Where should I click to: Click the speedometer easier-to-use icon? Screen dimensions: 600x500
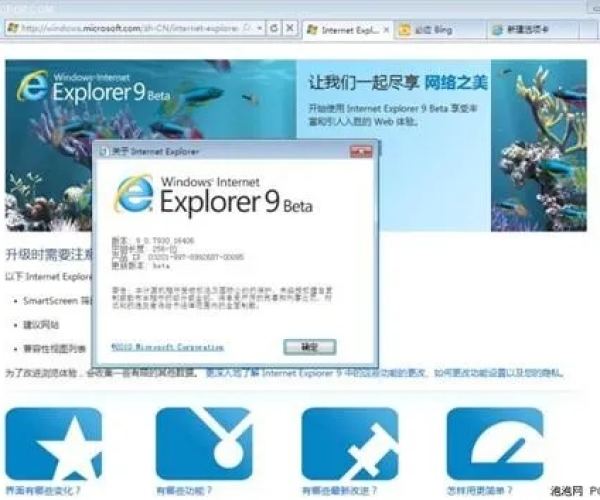(x=495, y=444)
